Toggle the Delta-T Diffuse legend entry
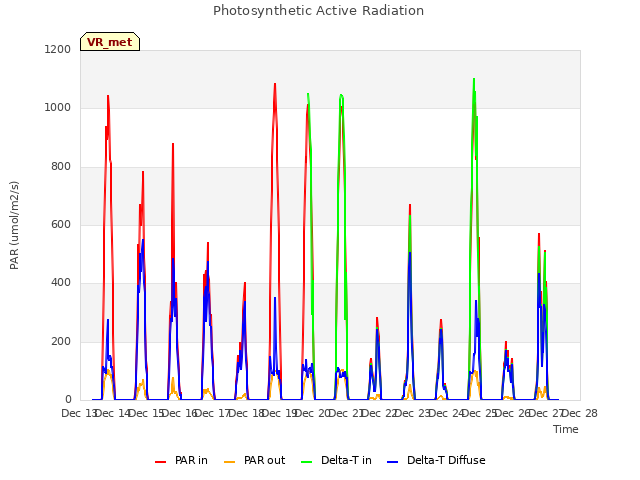 tap(436, 460)
